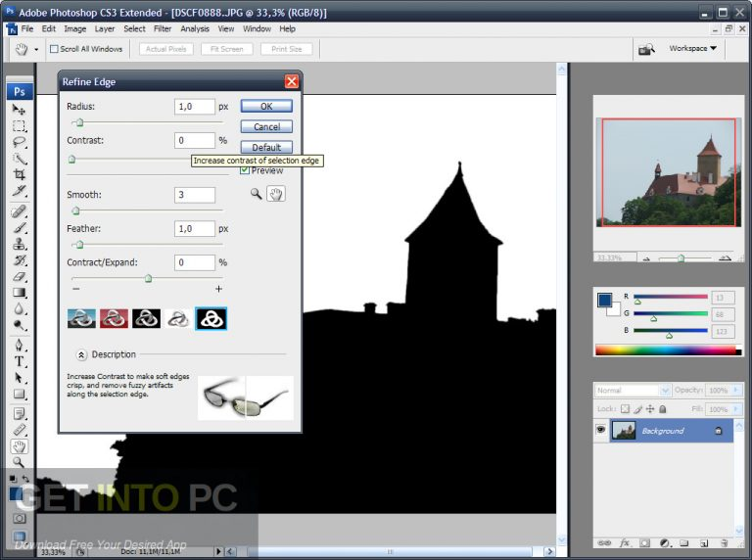Click the foreground blue color swatch
The image size is (752, 560).
click(x=604, y=300)
